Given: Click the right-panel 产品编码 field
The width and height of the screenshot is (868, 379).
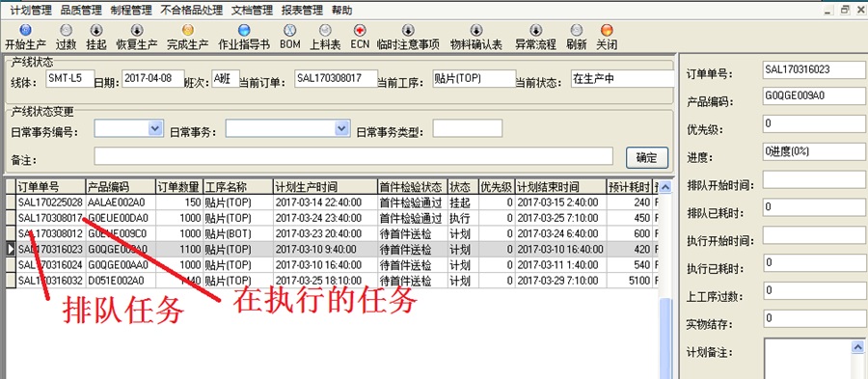Looking at the screenshot, I should (x=814, y=96).
